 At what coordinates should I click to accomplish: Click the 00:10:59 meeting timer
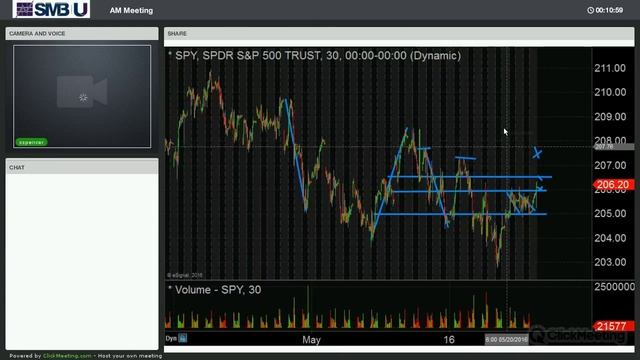point(609,10)
